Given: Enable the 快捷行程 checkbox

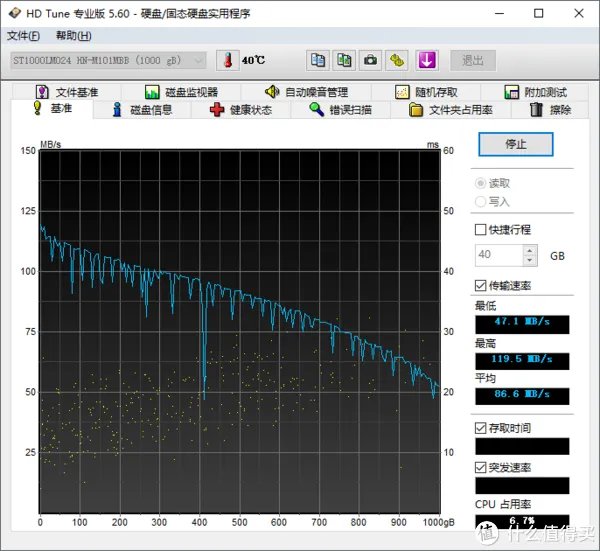Looking at the screenshot, I should tap(481, 230).
